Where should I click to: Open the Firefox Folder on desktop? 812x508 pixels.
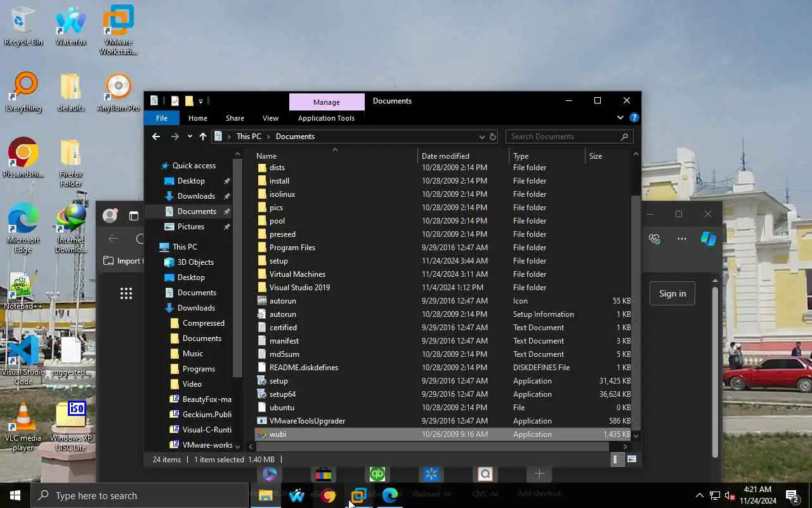[71, 163]
